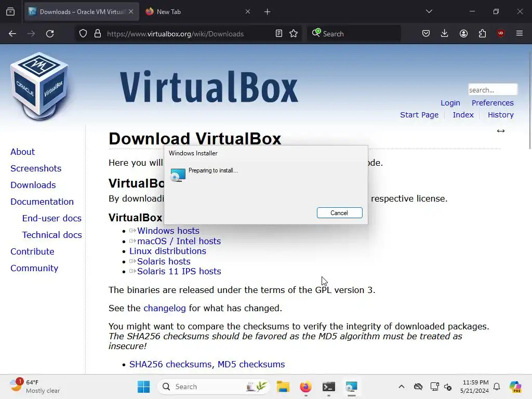Open Screenshots in the sidebar
The height and width of the screenshot is (399, 532).
click(x=36, y=168)
